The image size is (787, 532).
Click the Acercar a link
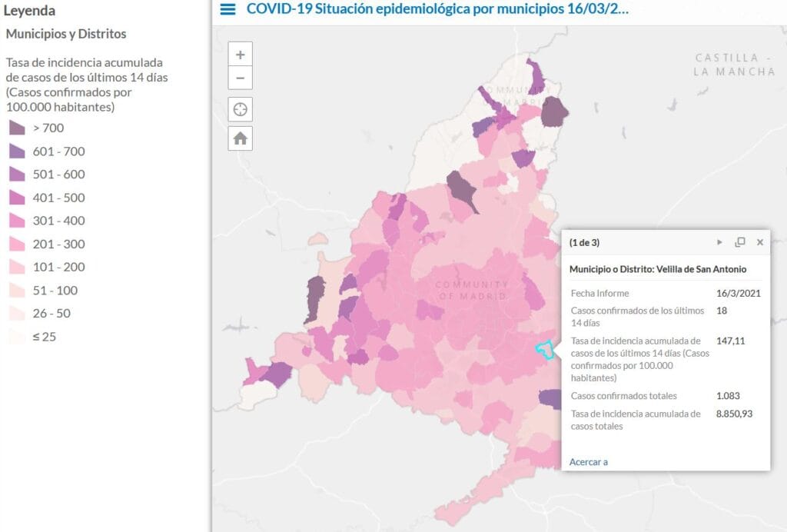(x=588, y=462)
